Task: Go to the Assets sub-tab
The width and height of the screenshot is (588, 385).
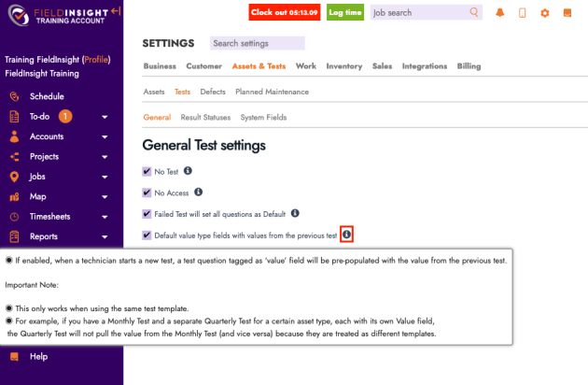Action: point(154,92)
